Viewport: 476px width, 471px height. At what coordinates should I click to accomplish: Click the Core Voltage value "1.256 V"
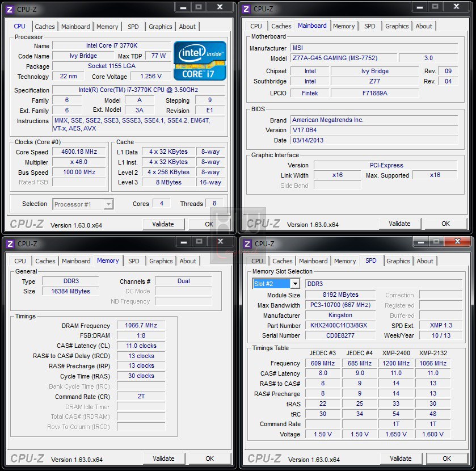[x=151, y=76]
